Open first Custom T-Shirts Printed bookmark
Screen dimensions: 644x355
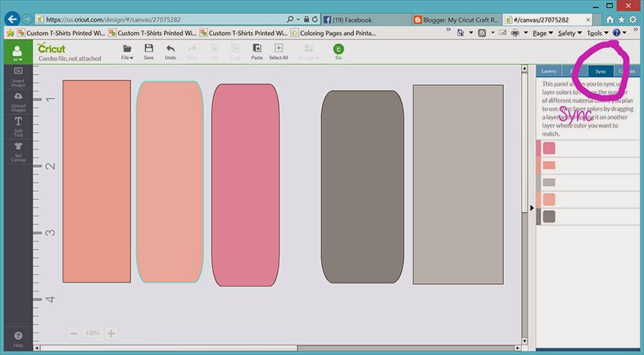pyautogui.click(x=61, y=33)
